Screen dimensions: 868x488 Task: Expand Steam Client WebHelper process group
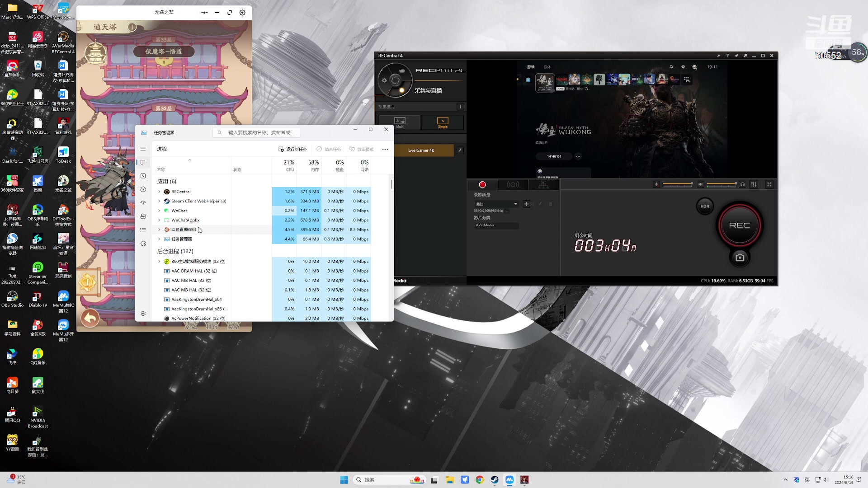(159, 201)
